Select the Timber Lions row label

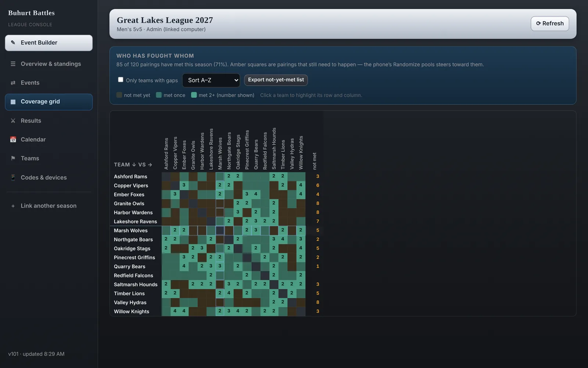tap(129, 294)
